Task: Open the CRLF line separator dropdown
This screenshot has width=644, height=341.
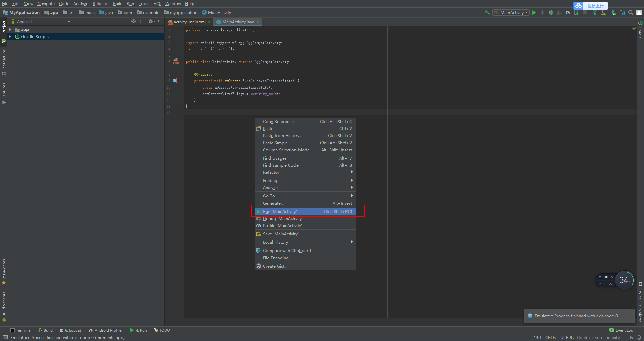Action: [x=551, y=338]
